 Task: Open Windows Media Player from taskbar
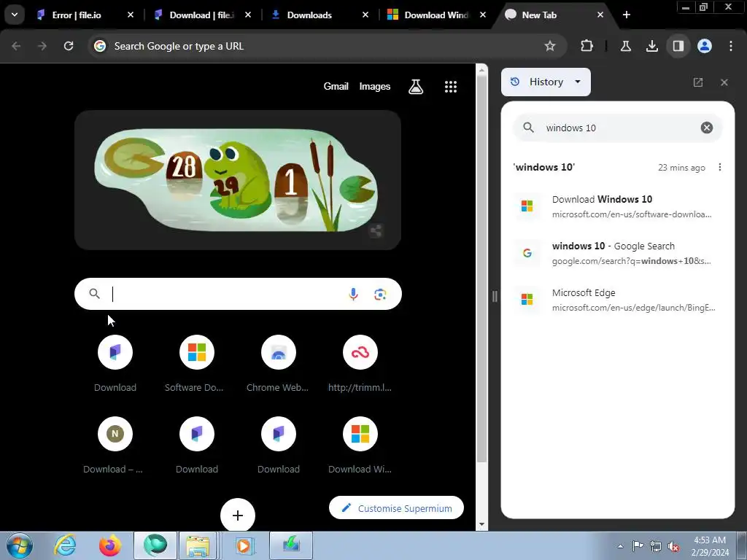pos(244,545)
